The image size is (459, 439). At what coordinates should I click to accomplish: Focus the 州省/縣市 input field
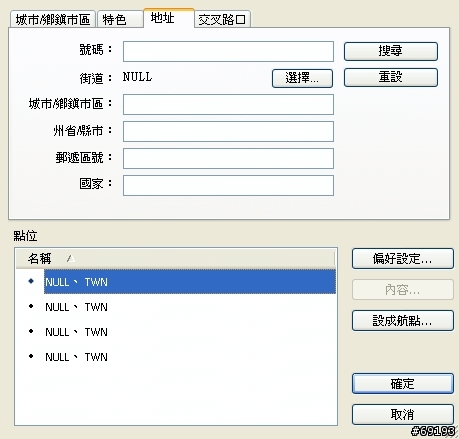pos(228,131)
